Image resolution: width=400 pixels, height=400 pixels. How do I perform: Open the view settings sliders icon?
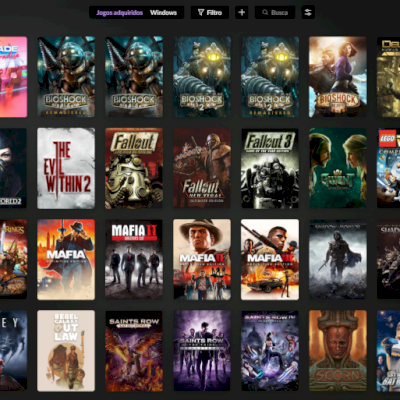[x=308, y=13]
